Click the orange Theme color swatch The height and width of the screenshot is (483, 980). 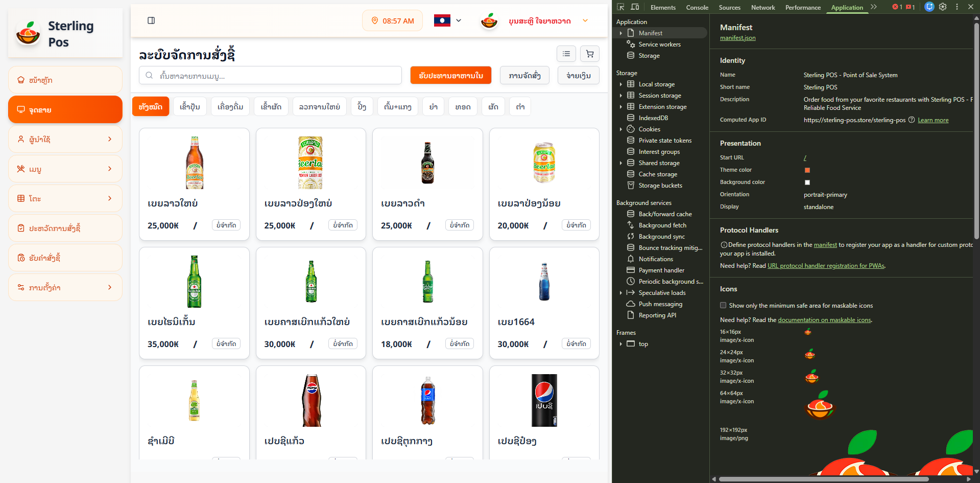(x=807, y=170)
